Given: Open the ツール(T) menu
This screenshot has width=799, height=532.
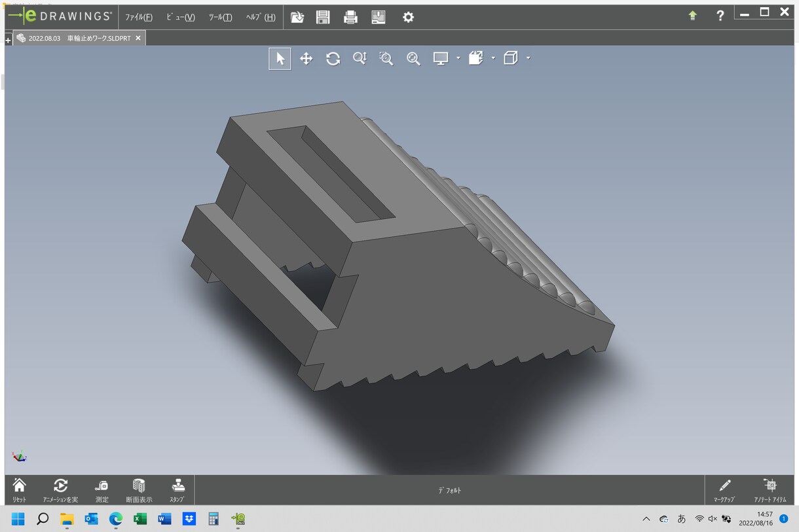Looking at the screenshot, I should [x=221, y=17].
